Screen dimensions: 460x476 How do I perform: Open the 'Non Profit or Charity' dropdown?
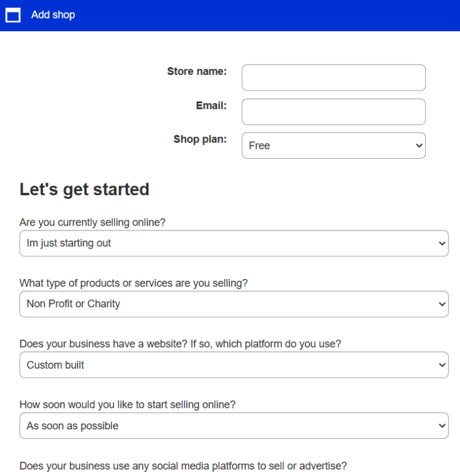point(234,304)
